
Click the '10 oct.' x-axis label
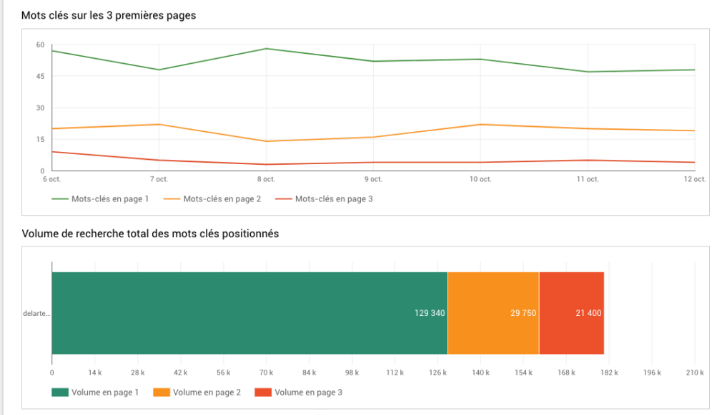480,179
